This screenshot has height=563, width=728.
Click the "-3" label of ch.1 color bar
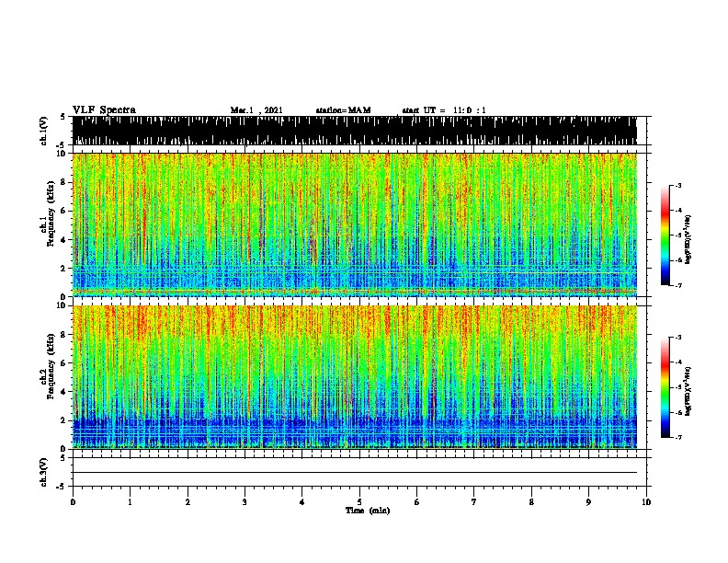pos(677,186)
